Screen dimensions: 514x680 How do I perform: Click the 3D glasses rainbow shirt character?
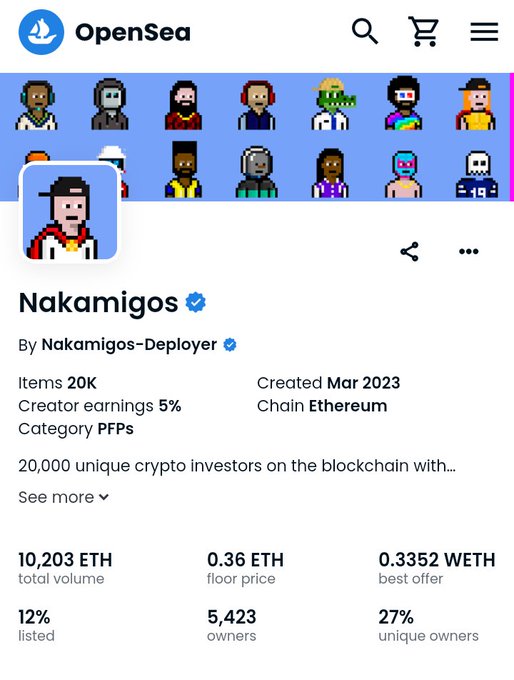[403, 103]
